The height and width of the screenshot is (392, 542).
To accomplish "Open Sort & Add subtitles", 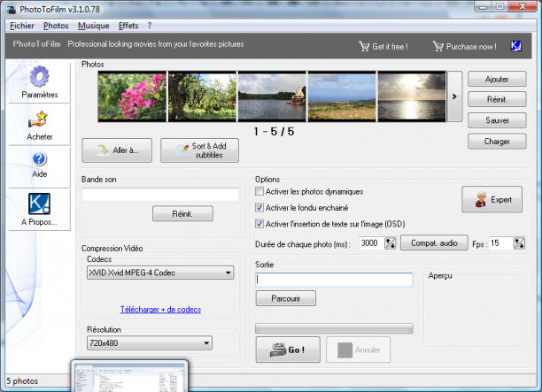I will 199,150.
